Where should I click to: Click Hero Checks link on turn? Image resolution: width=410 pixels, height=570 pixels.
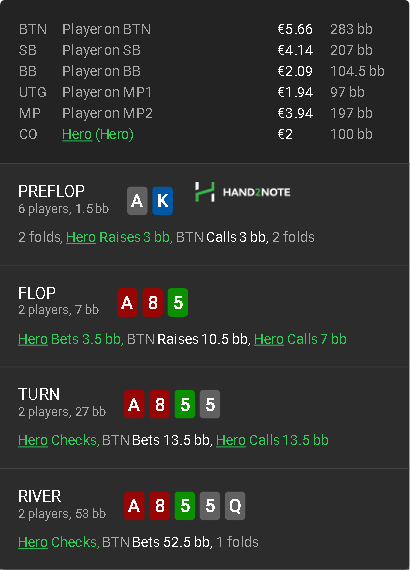(57, 440)
